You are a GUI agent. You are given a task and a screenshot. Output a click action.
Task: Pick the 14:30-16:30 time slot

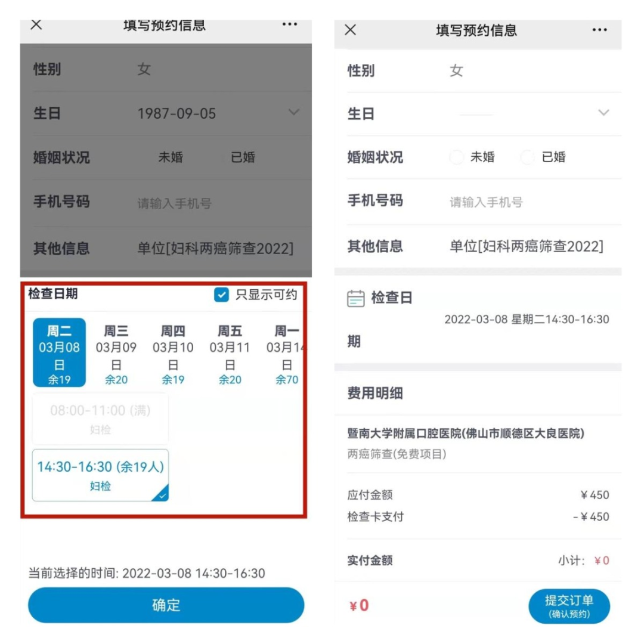click(x=100, y=475)
